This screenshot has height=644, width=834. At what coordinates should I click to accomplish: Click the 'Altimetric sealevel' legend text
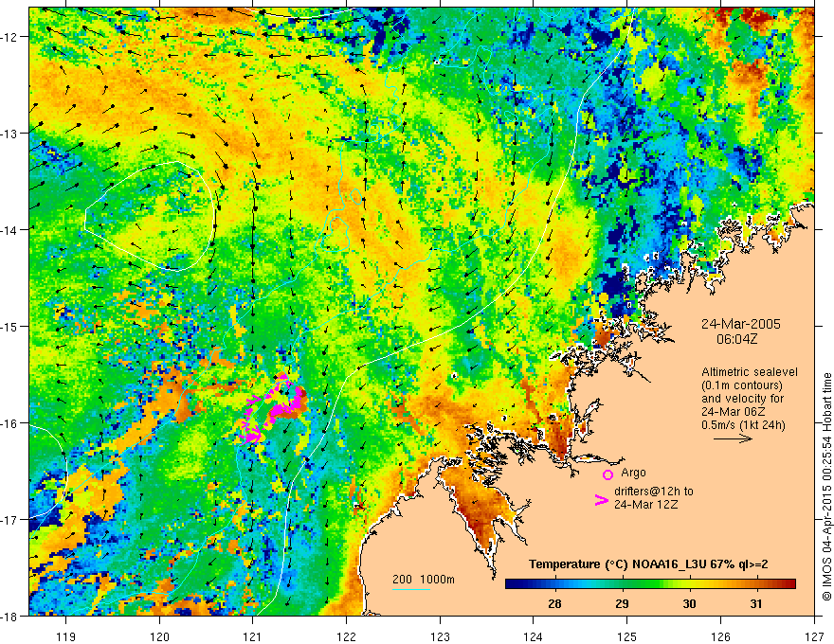point(750,372)
